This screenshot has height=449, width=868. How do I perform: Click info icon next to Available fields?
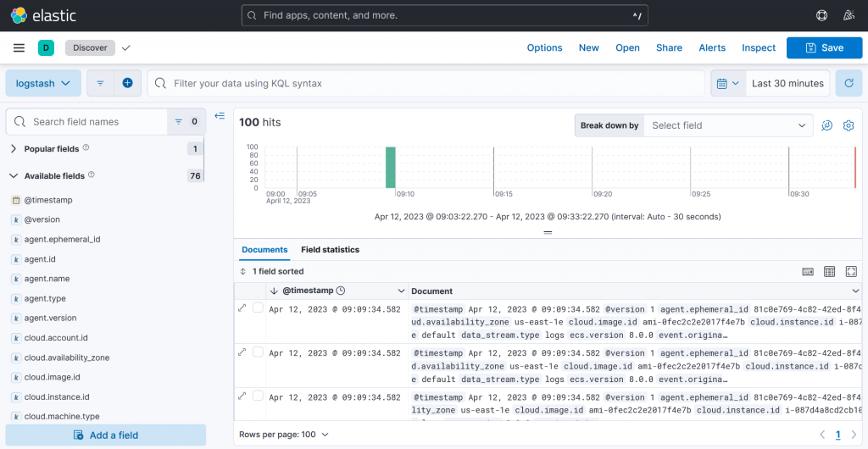[x=92, y=175]
